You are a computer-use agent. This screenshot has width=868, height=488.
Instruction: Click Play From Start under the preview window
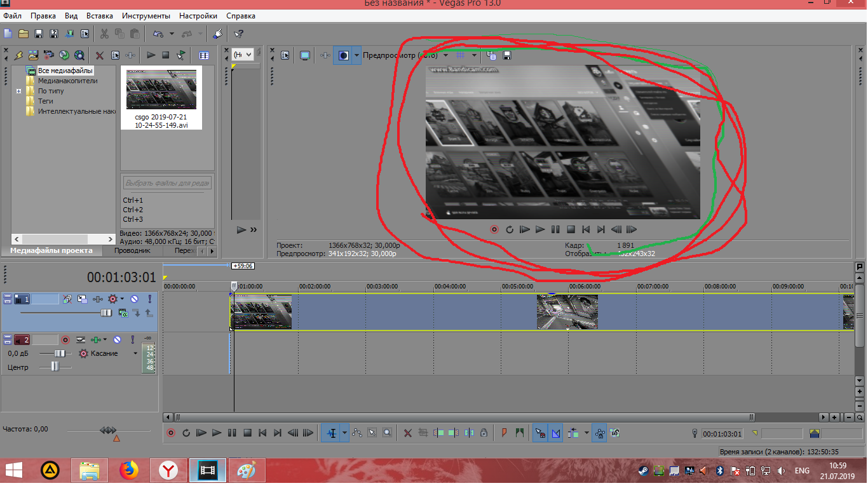click(525, 229)
